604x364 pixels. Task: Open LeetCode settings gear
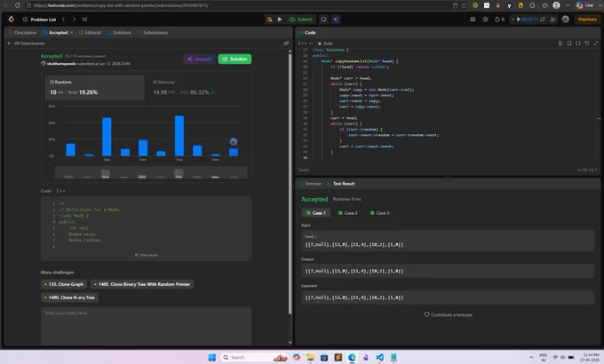[x=485, y=20]
